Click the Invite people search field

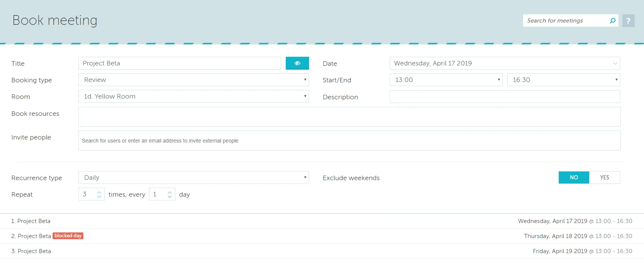point(349,141)
